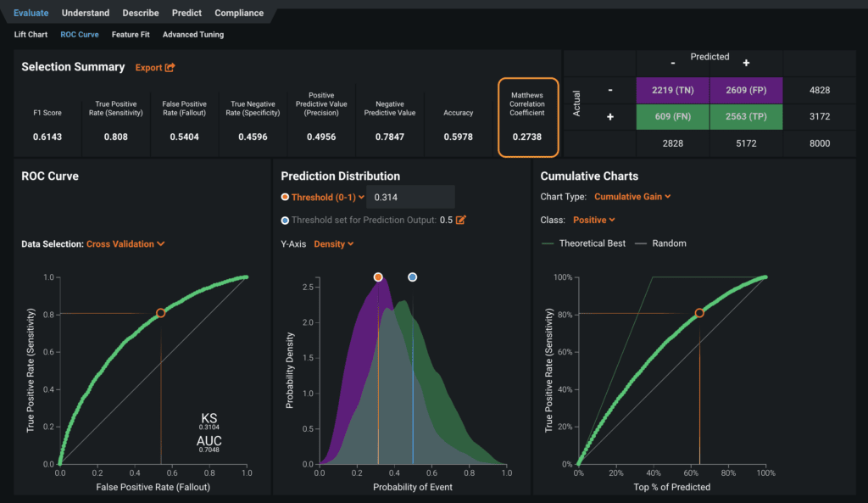This screenshot has height=503, width=868.
Task: Click the Random legend entry
Action: pyautogui.click(x=660, y=243)
